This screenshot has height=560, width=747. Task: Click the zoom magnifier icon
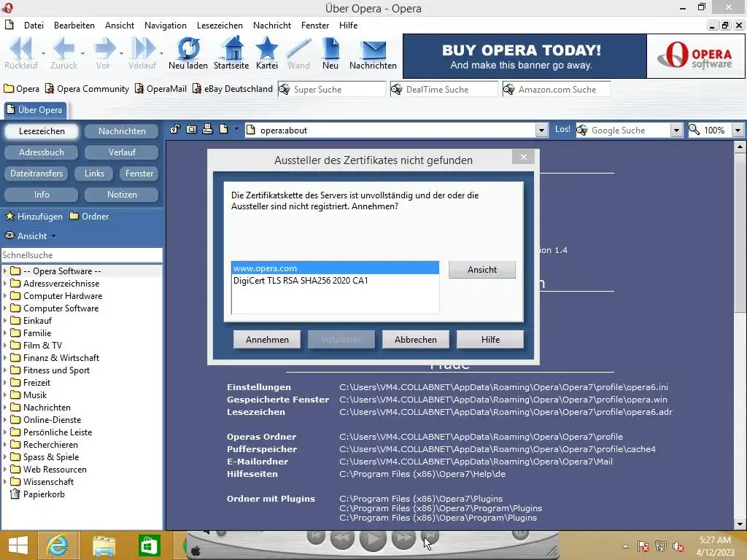[x=694, y=130]
